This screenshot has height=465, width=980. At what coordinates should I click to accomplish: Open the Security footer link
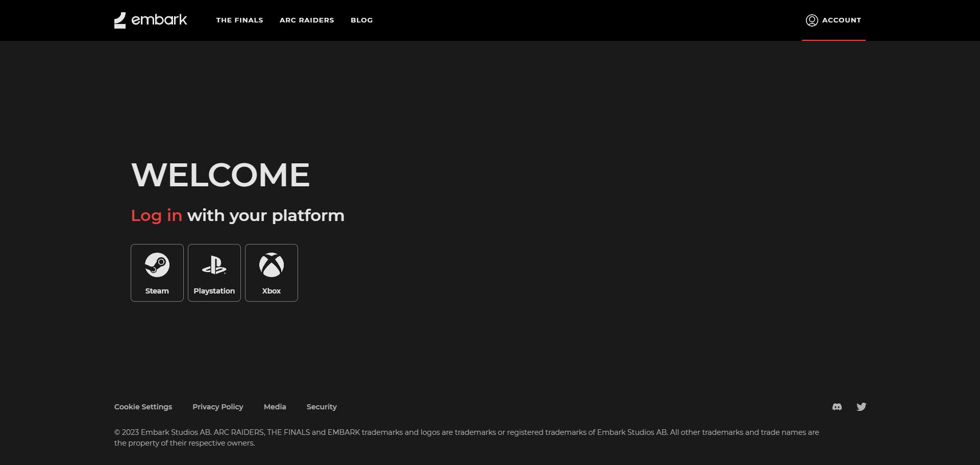pos(322,407)
